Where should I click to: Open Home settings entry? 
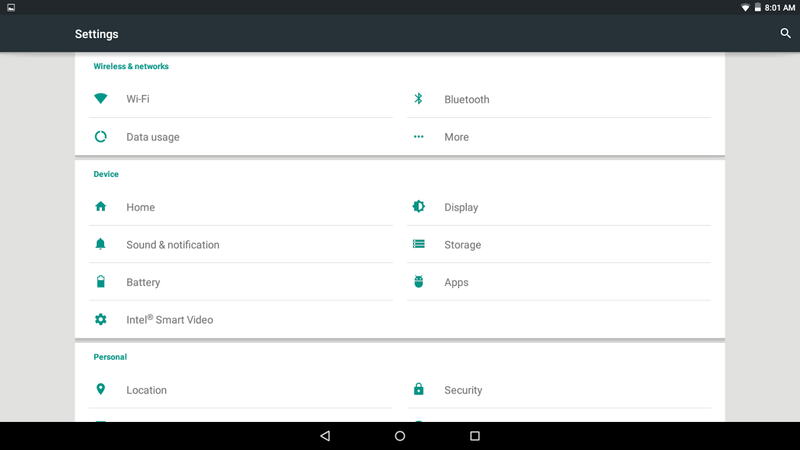tap(241, 207)
